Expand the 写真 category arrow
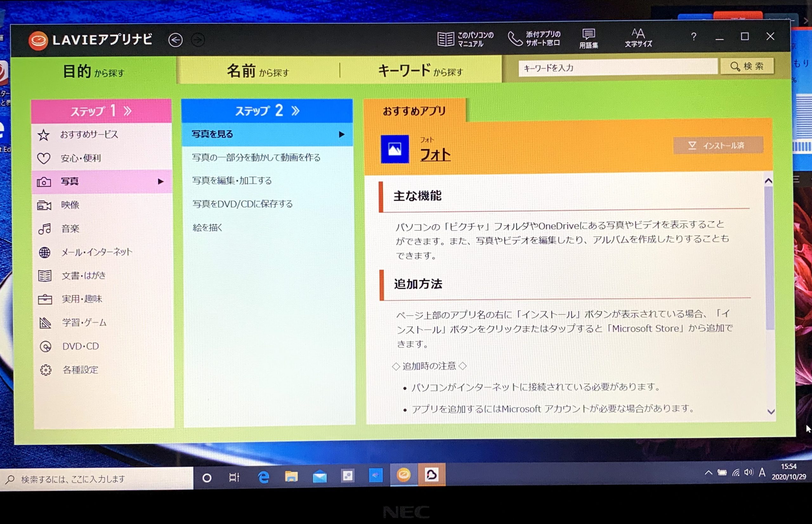The height and width of the screenshot is (524, 812). [160, 182]
